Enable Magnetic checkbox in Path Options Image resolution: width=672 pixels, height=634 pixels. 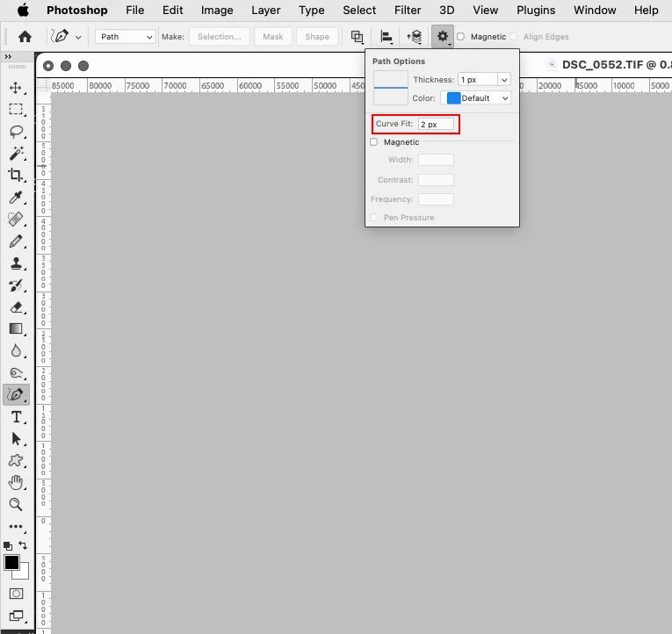point(374,141)
